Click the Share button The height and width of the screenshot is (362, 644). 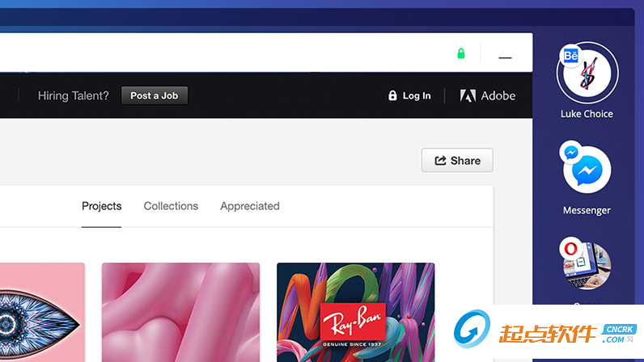click(x=457, y=160)
